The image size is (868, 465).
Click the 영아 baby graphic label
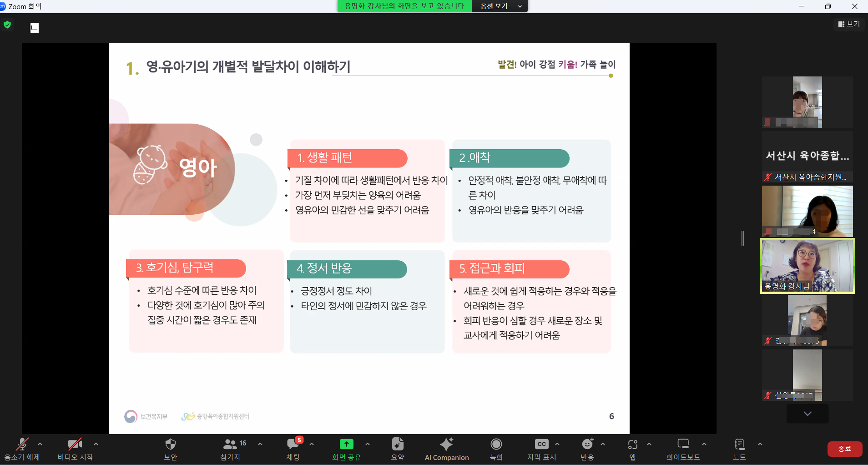coord(198,167)
